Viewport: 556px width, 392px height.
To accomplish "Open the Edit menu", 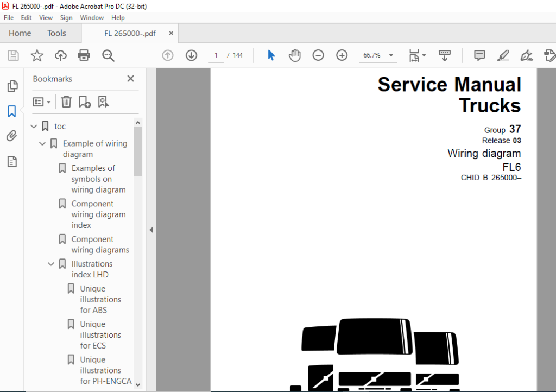I will [x=26, y=18].
